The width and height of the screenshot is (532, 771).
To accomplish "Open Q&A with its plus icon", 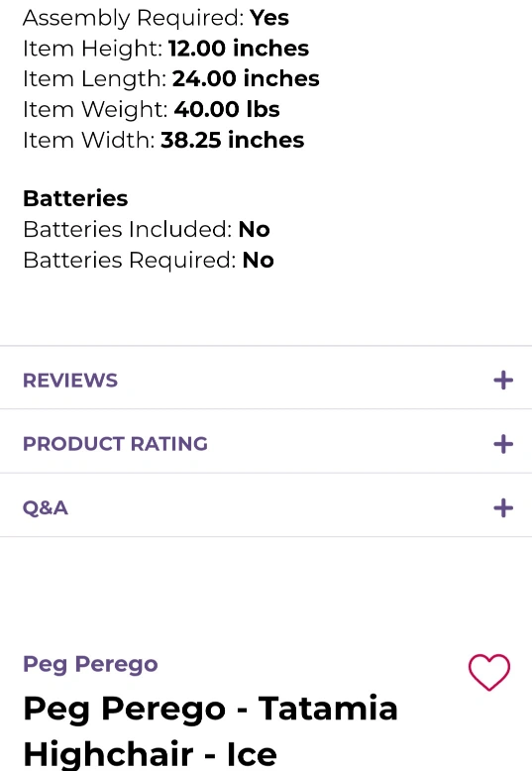I will (x=503, y=508).
